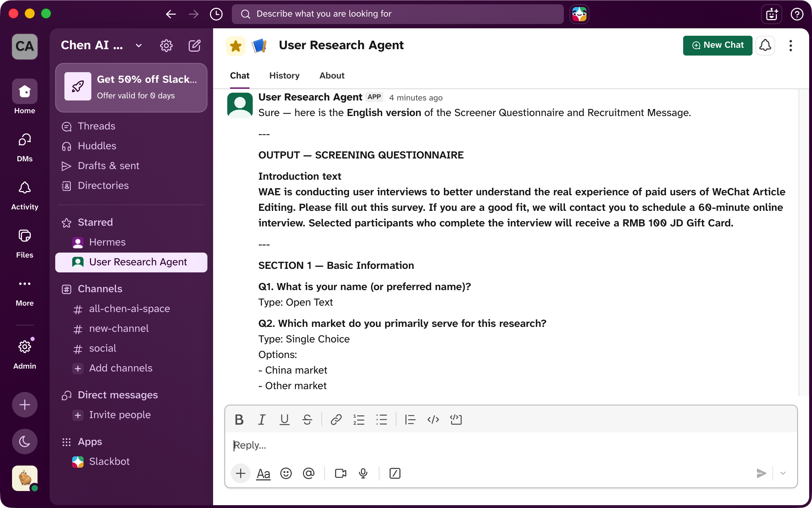Screen dimensions: 812x508
Task: Expand the Chen AI workspace menu chevron
Action: [x=139, y=46]
